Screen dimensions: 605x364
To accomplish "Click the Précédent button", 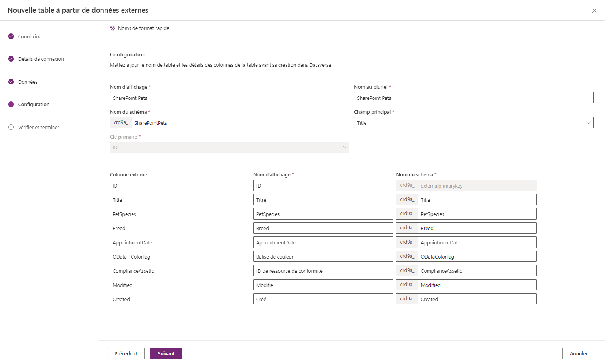I will (x=126, y=353).
